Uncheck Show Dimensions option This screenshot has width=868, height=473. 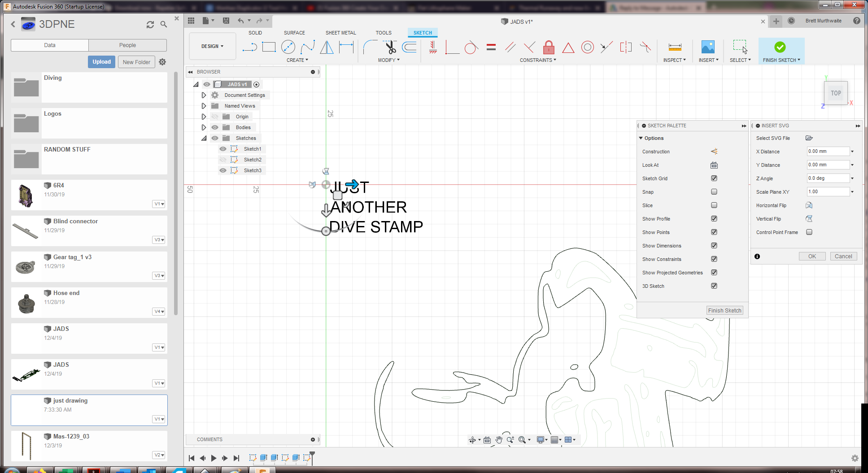pyautogui.click(x=714, y=246)
